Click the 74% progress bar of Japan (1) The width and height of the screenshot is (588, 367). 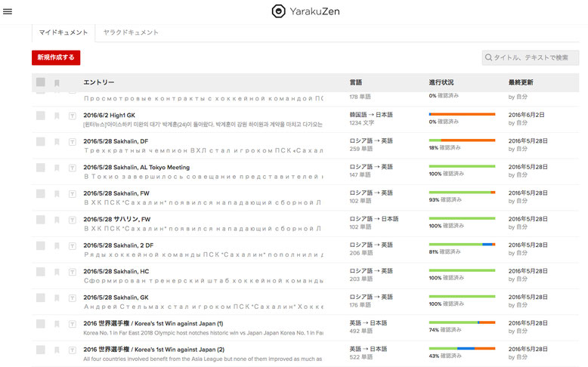(x=462, y=322)
